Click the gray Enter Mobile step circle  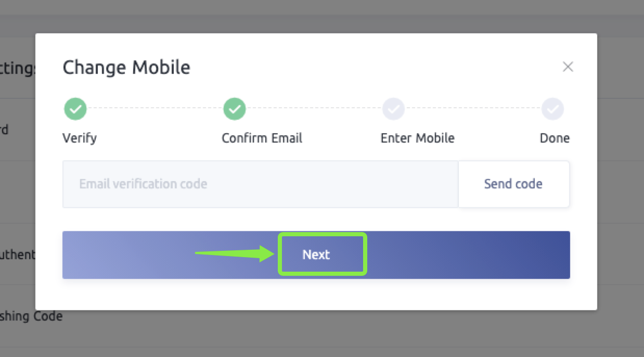393,109
